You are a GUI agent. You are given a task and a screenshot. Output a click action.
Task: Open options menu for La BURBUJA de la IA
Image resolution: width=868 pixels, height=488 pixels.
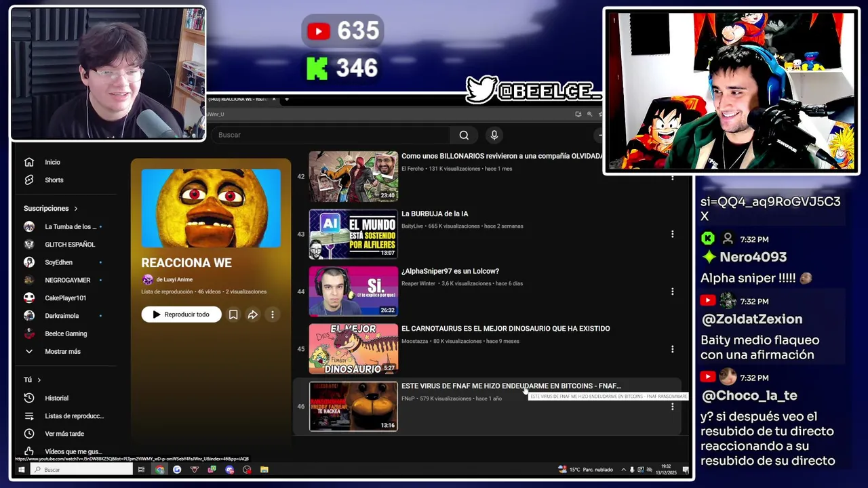672,234
